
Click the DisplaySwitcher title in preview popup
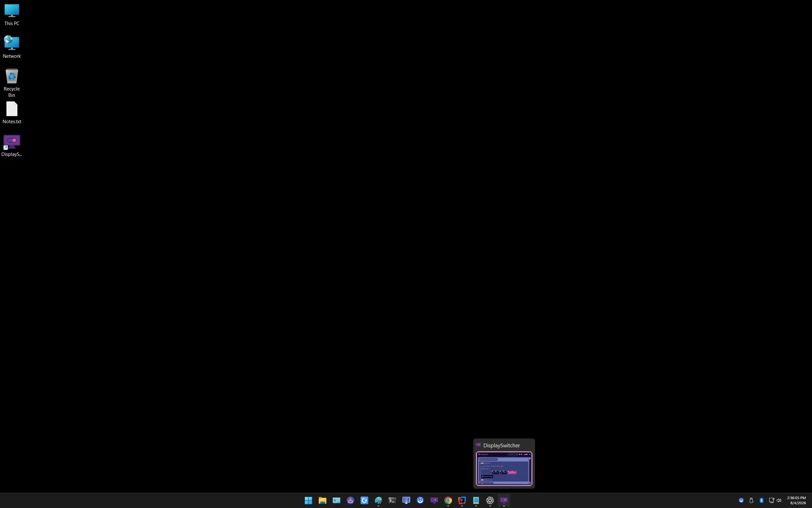tap(501, 445)
